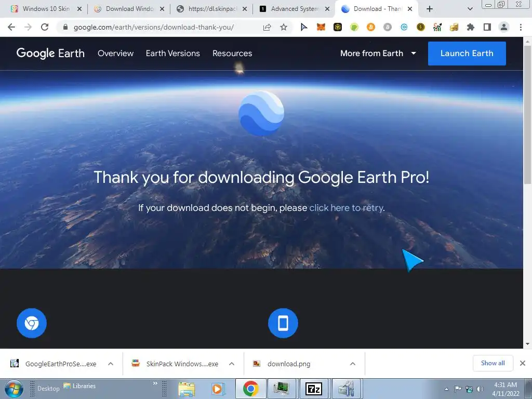Screen dimensions: 532x399
Task: Reload the page
Action: (x=45, y=27)
